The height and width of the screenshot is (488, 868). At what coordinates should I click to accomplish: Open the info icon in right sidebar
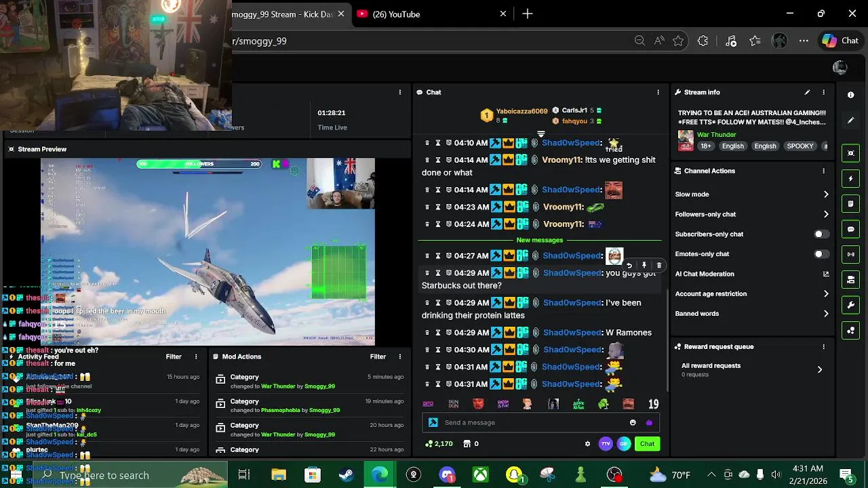[x=851, y=95]
